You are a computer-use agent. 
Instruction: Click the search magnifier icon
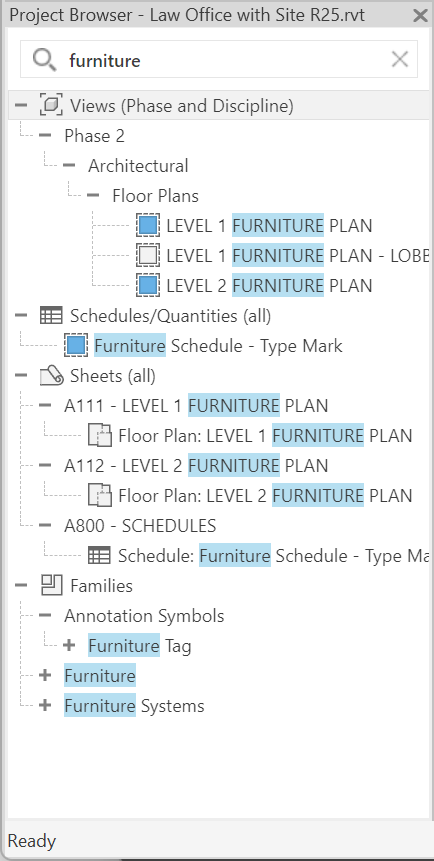(x=44, y=59)
